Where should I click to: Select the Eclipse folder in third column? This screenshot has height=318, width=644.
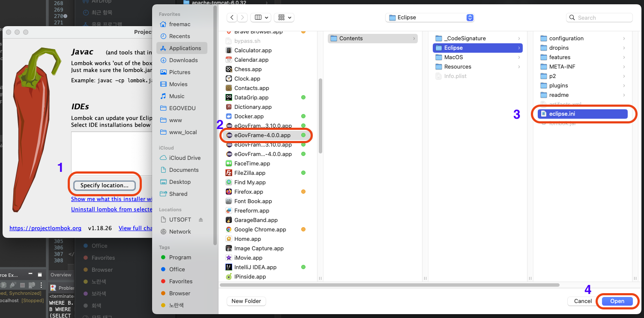478,48
